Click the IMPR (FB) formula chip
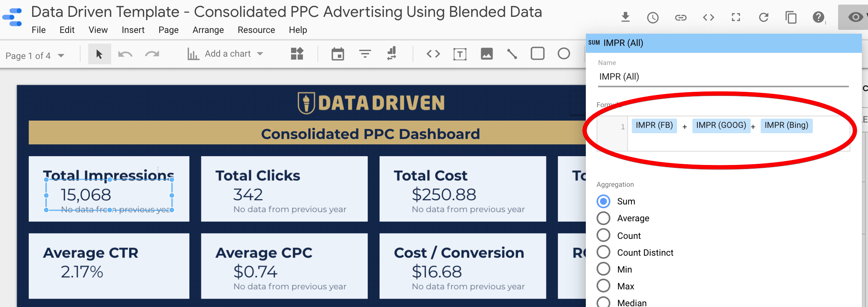Screen dimensions: 868x307 654,125
